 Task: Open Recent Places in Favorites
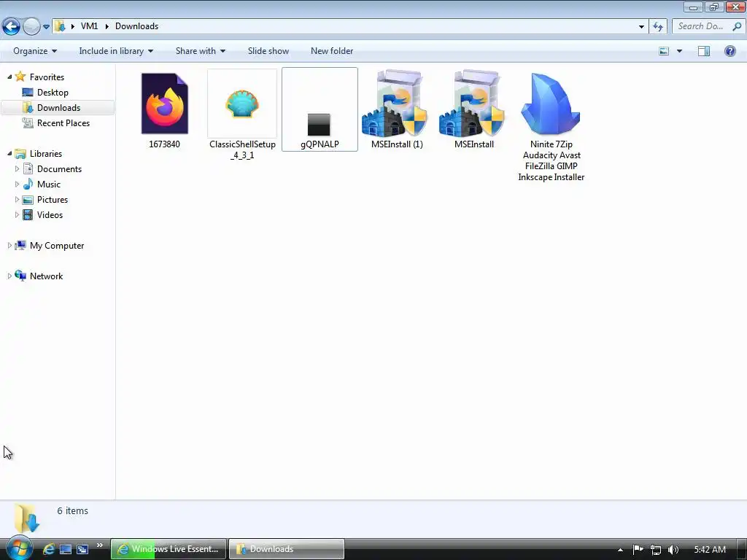click(63, 122)
